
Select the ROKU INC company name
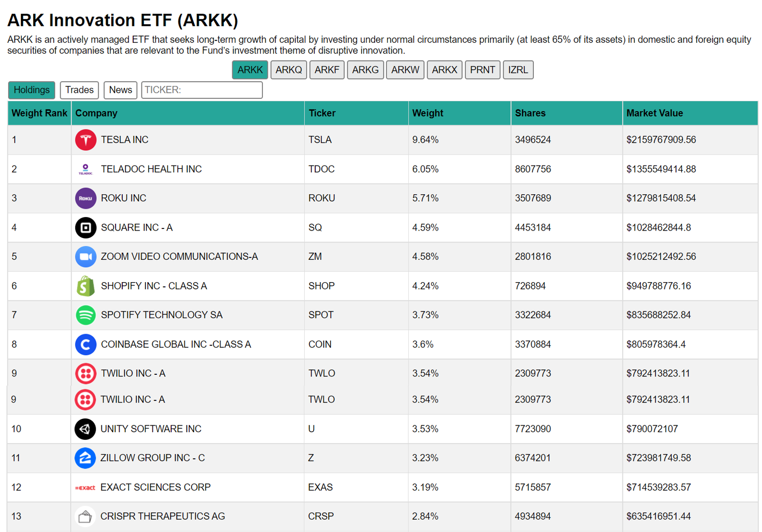pyautogui.click(x=123, y=198)
